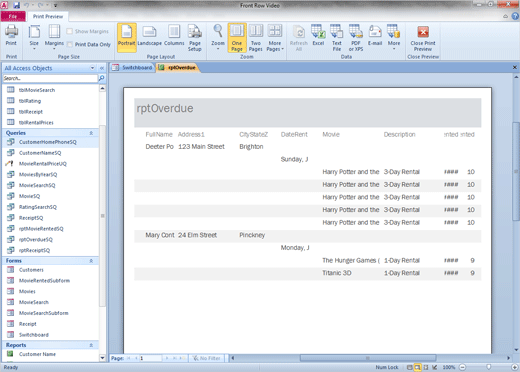The width and height of the screenshot is (520, 372).
Task: Open the Page Setup dialog
Action: [x=195, y=38]
